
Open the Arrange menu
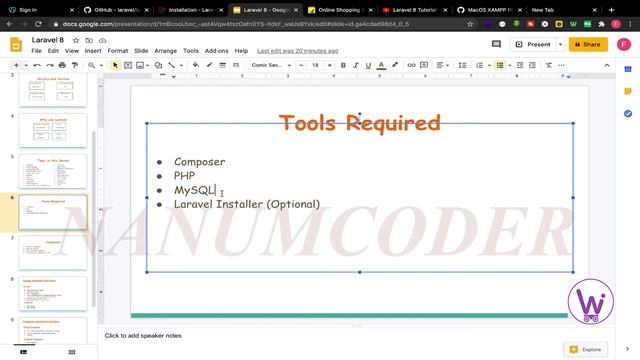click(x=166, y=51)
